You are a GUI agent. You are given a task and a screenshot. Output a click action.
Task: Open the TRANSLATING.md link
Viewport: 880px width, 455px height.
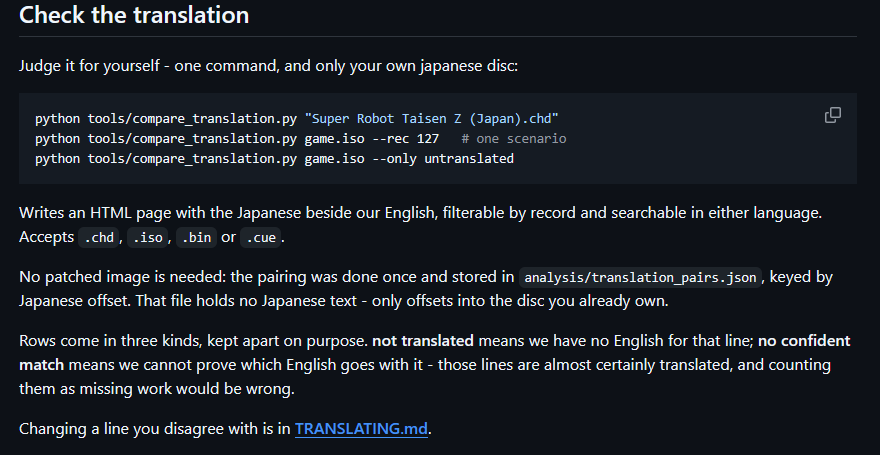pyautogui.click(x=361, y=429)
